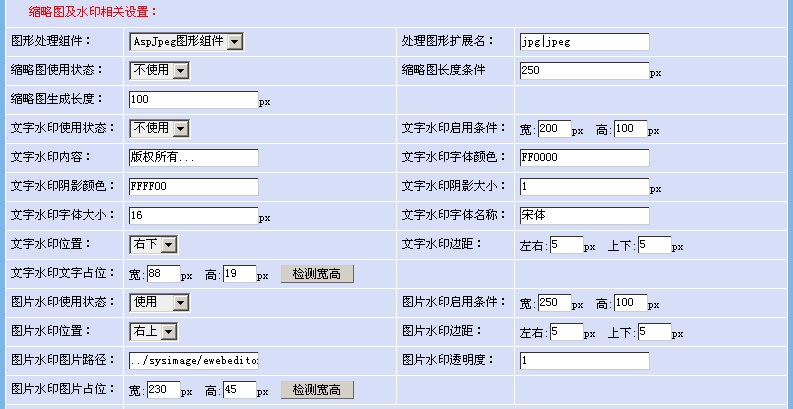Open the 文字水印使用状态 dropdown
Screen dimensions: 793x409
[160, 129]
